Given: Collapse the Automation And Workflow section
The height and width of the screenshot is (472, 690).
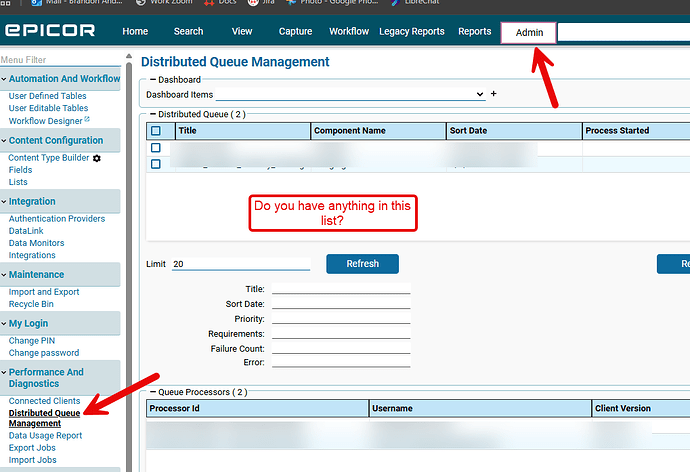Looking at the screenshot, I should tap(4, 79).
